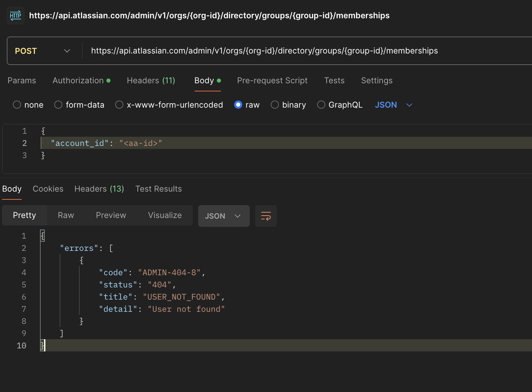Click the HTTP request icon beside the title
Viewport: 532px width, 392px height.
[x=16, y=16]
